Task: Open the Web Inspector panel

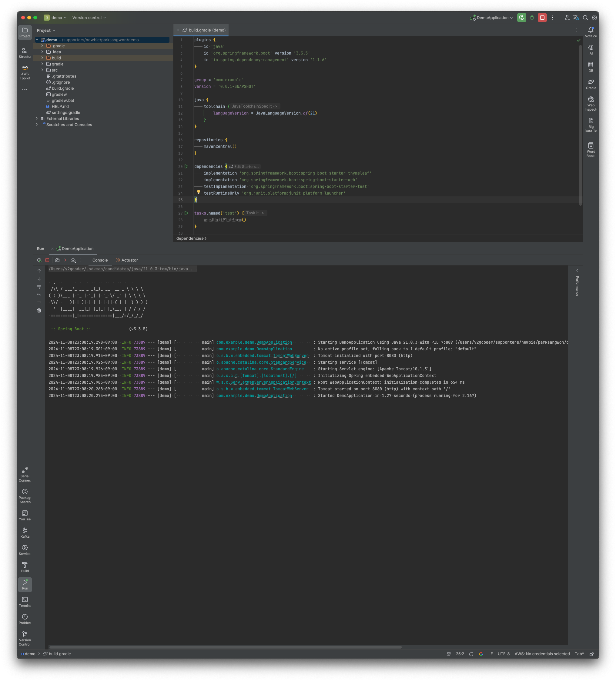Action: coord(590,103)
